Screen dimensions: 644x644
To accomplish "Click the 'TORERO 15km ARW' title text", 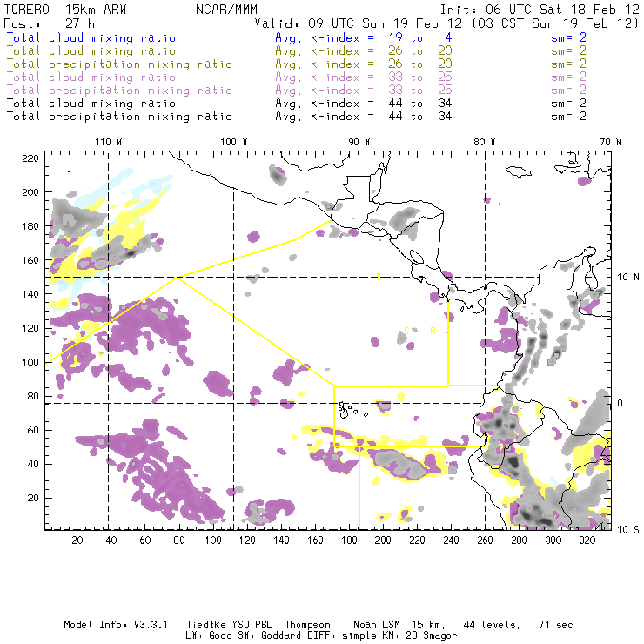I will [65, 10].
